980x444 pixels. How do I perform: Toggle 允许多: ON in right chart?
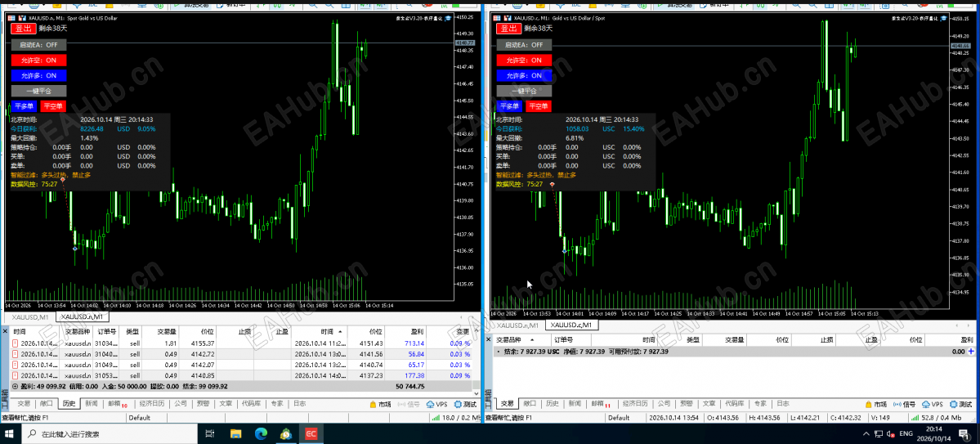[x=525, y=75]
